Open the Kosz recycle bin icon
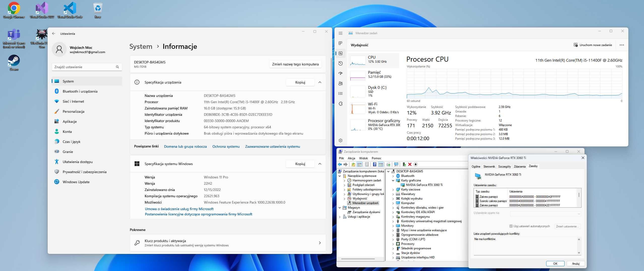The image size is (644, 271). pos(98,10)
